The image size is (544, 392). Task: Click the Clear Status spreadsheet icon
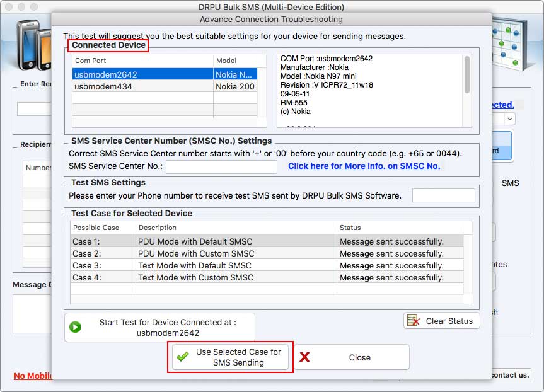[x=414, y=321]
